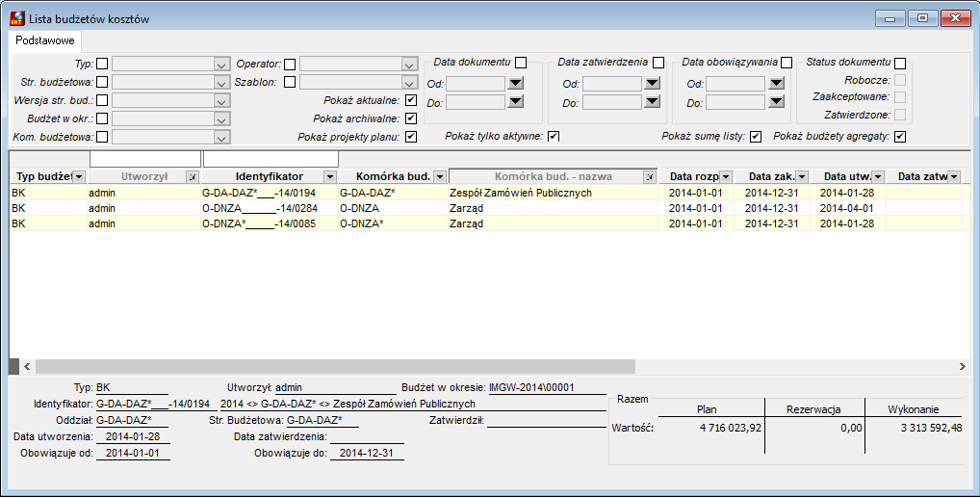Enable the Data zatwierdzenia checkbox
Viewport: 980px width, 498px height.
click(658, 63)
